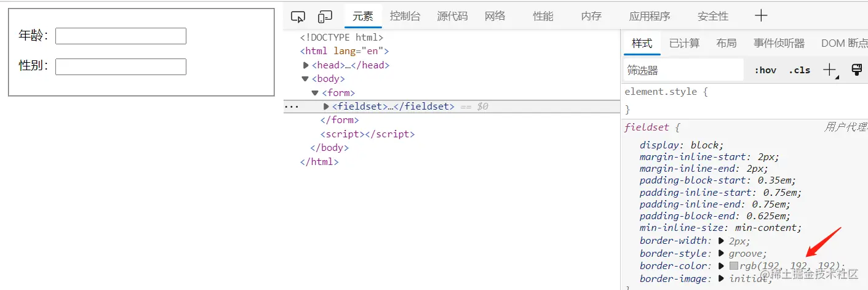Switch to the 元素 tab
Screen dimensions: 868x290
click(363, 17)
